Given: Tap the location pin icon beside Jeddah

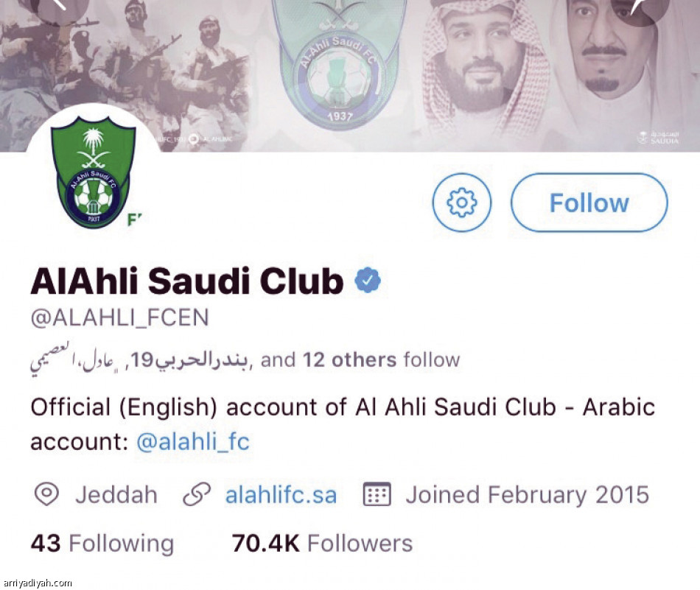Looking at the screenshot, I should click(48, 494).
